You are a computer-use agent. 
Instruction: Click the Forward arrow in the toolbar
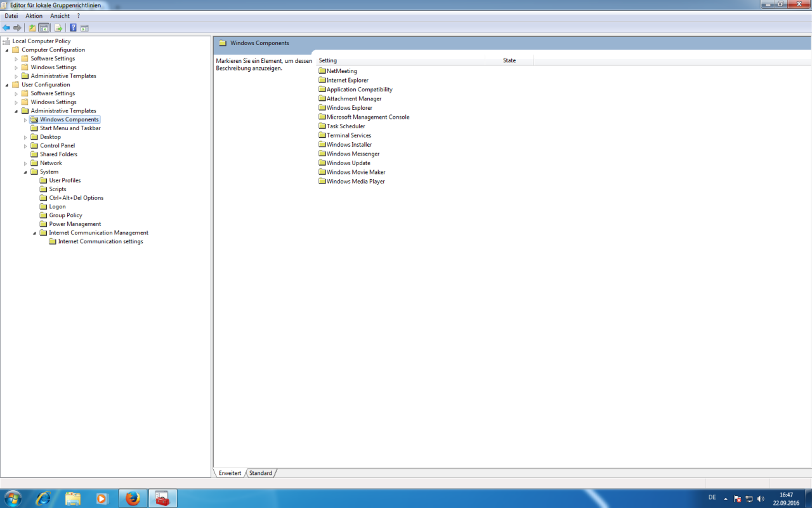tap(17, 28)
